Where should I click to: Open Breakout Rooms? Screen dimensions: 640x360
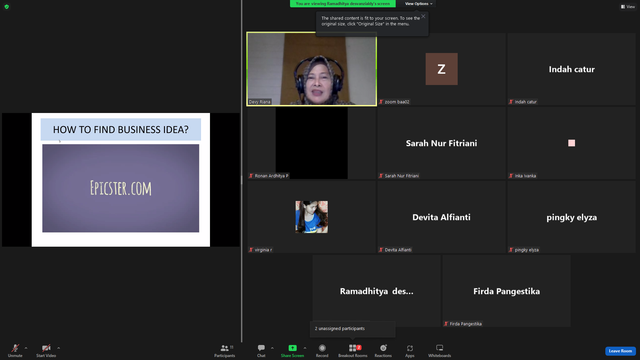tap(353, 350)
